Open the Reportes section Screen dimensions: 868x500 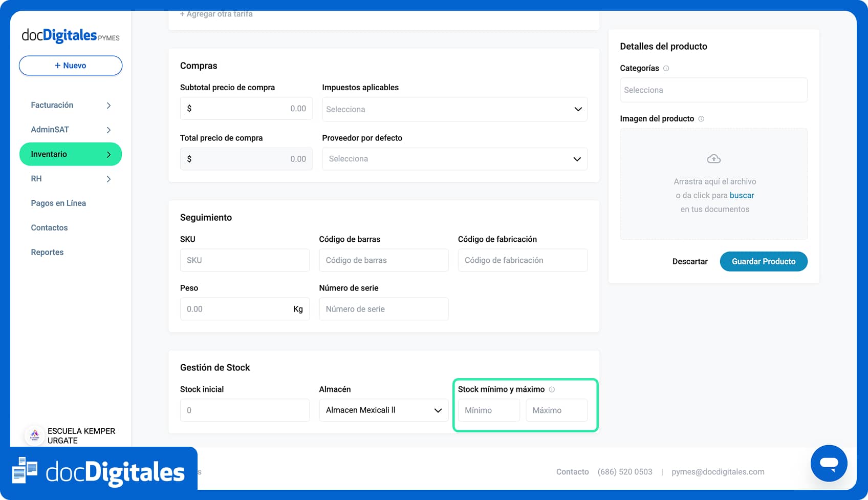point(47,252)
